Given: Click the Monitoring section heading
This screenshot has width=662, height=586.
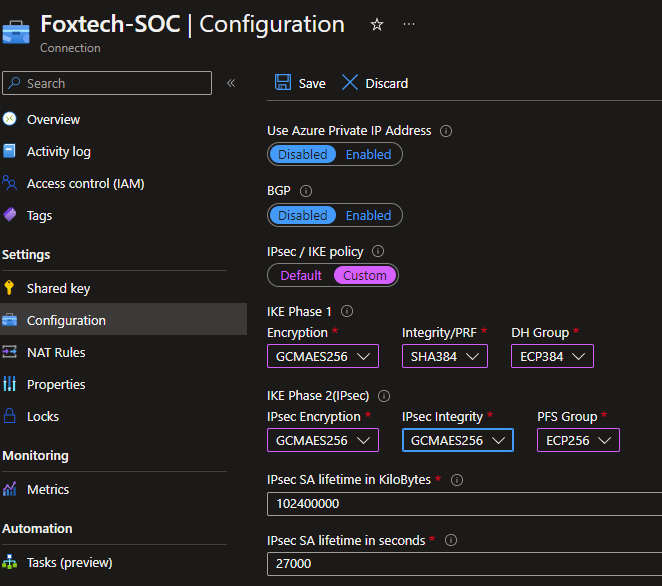Looking at the screenshot, I should coord(35,456).
